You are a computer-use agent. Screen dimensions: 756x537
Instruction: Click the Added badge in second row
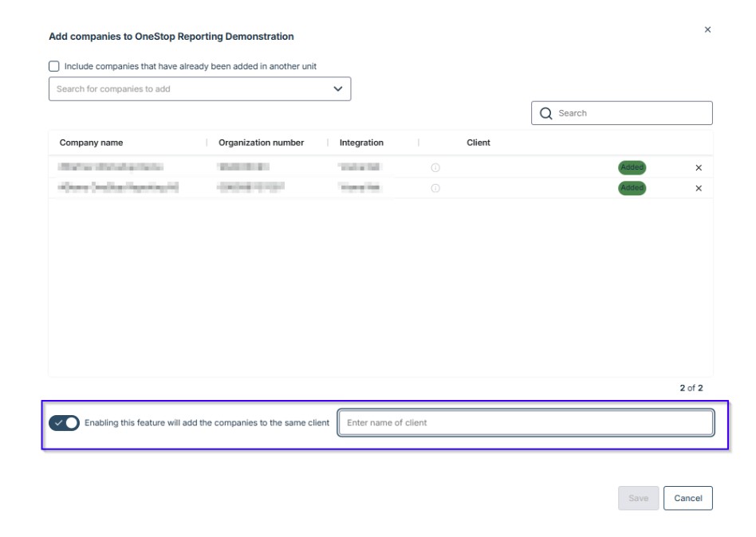click(632, 189)
